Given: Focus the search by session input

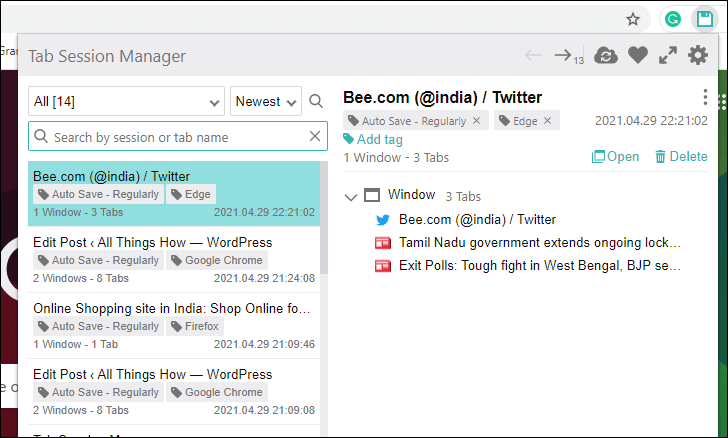Looking at the screenshot, I should [178, 136].
